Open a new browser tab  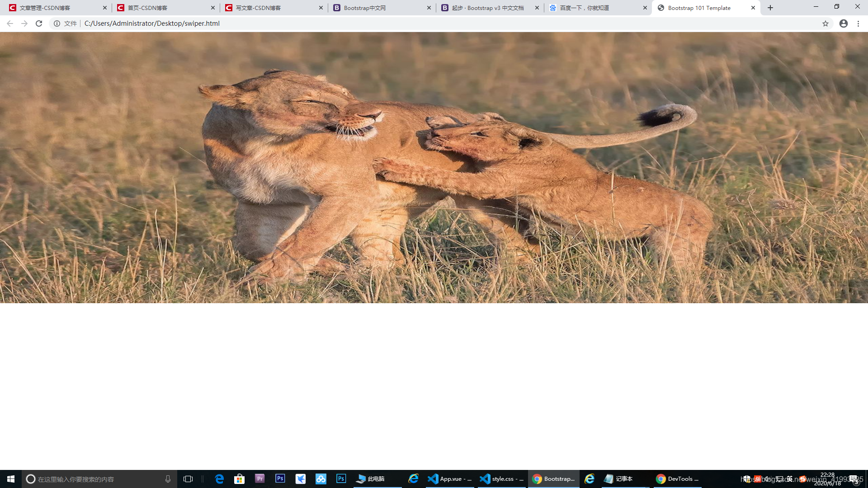tap(770, 8)
